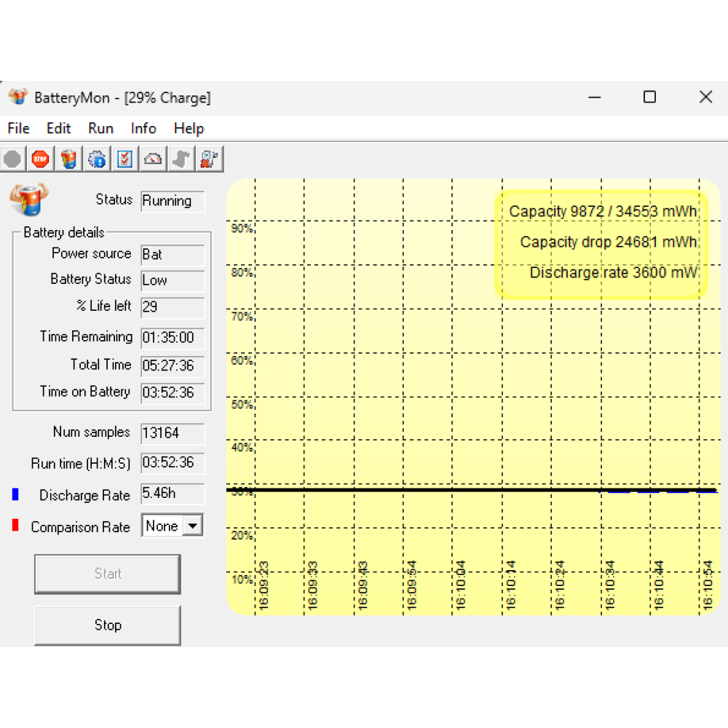This screenshot has width=728, height=728.
Task: Expand the Comparison Rate dropdown arrow
Action: click(x=193, y=526)
